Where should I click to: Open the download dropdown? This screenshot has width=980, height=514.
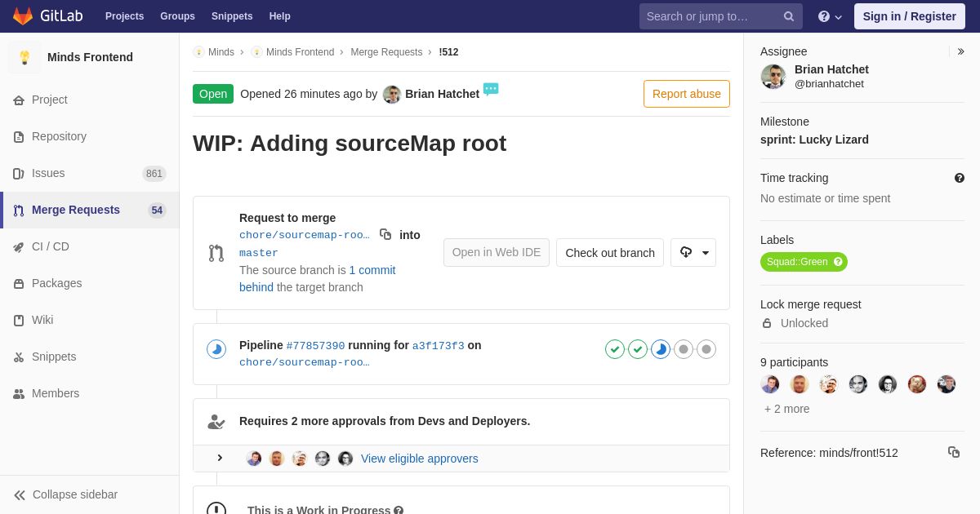coord(693,252)
